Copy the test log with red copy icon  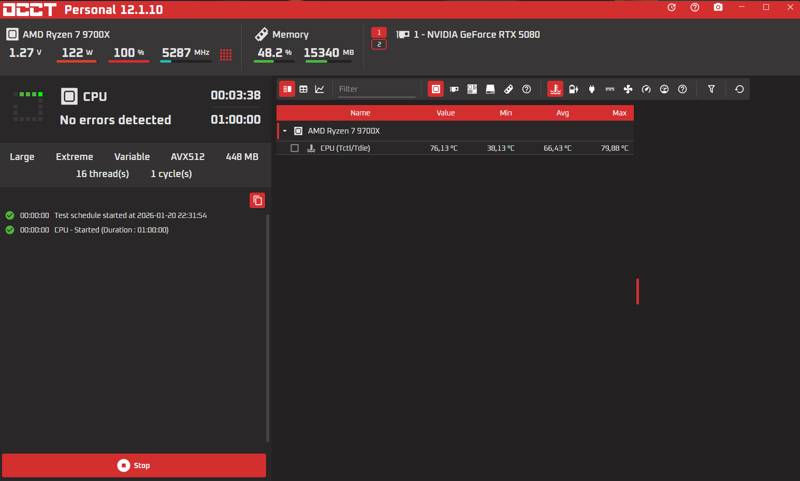pos(257,200)
